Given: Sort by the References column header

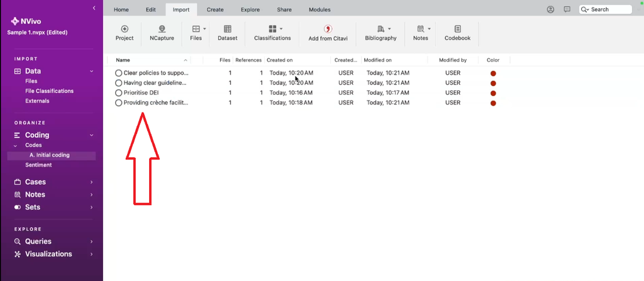Looking at the screenshot, I should click(248, 60).
